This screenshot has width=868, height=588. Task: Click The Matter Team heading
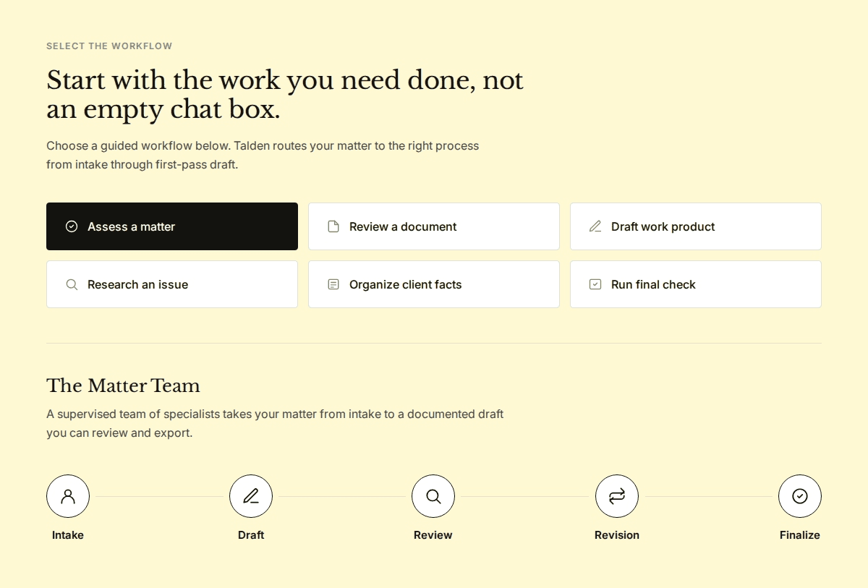pyautogui.click(x=123, y=385)
